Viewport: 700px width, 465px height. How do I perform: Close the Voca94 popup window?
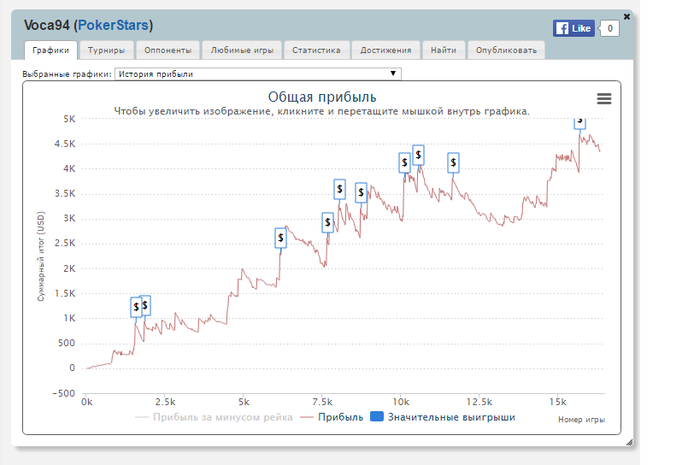pos(627,17)
